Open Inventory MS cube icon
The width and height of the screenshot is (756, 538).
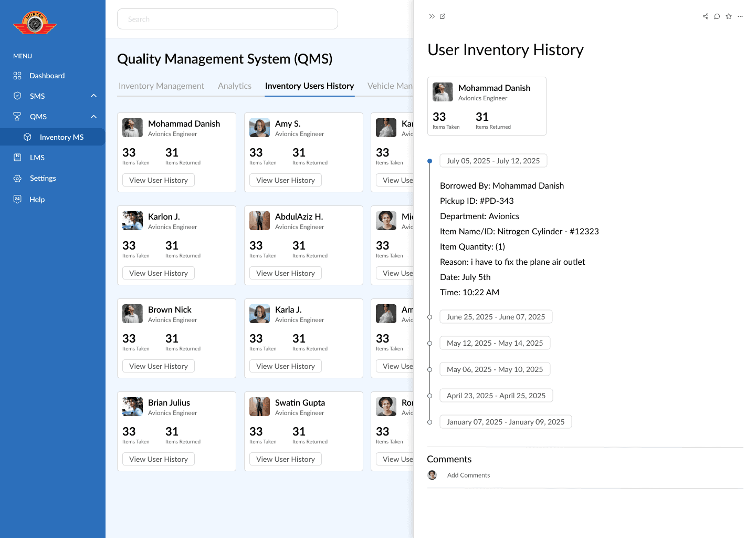28,137
